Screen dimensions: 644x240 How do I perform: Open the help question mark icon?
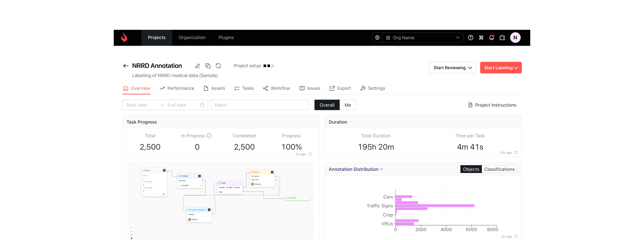[470, 38]
